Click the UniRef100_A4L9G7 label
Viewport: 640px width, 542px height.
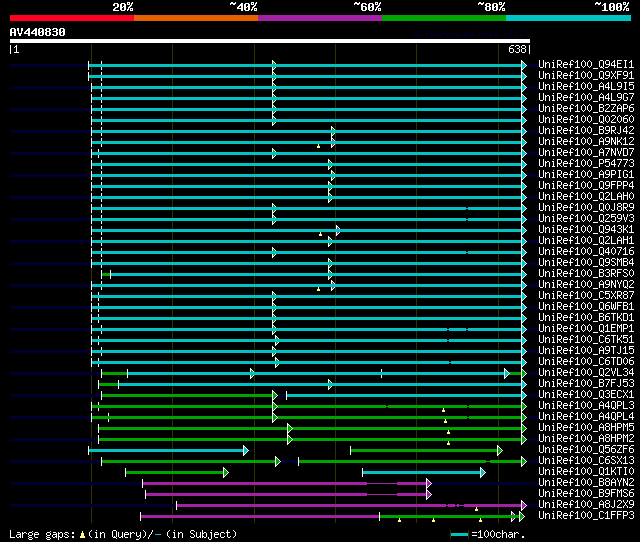coord(586,98)
